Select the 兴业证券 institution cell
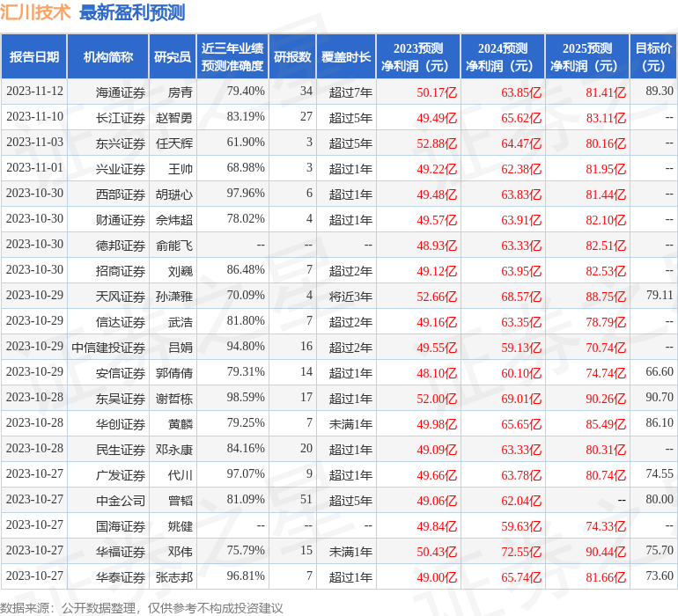The image size is (678, 616). [x=121, y=169]
